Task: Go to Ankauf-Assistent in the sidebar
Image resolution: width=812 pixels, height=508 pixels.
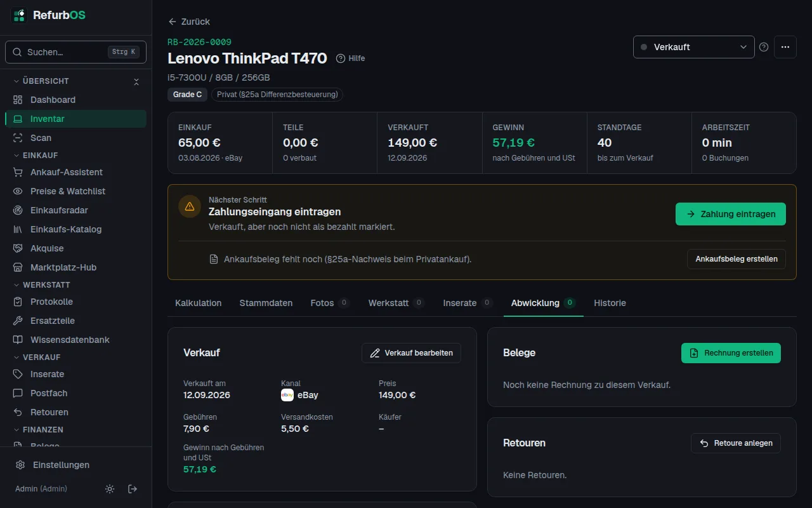Action: (x=75, y=172)
